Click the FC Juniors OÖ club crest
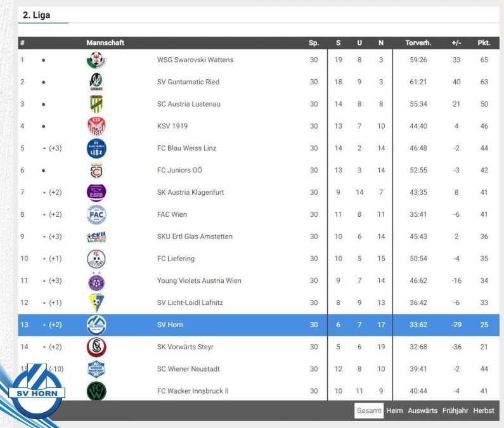This screenshot has height=428, width=504. coord(96,171)
